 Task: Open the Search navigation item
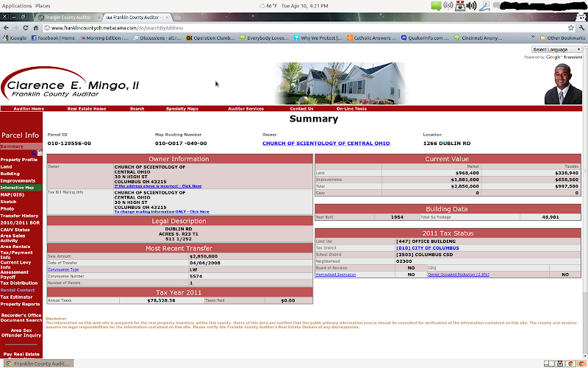137,109
